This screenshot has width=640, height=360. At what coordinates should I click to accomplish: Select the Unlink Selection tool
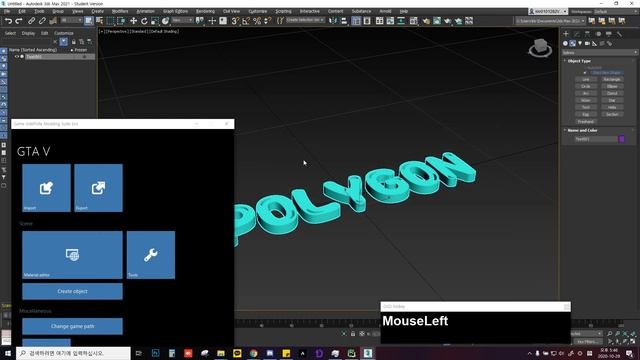(x=42, y=20)
